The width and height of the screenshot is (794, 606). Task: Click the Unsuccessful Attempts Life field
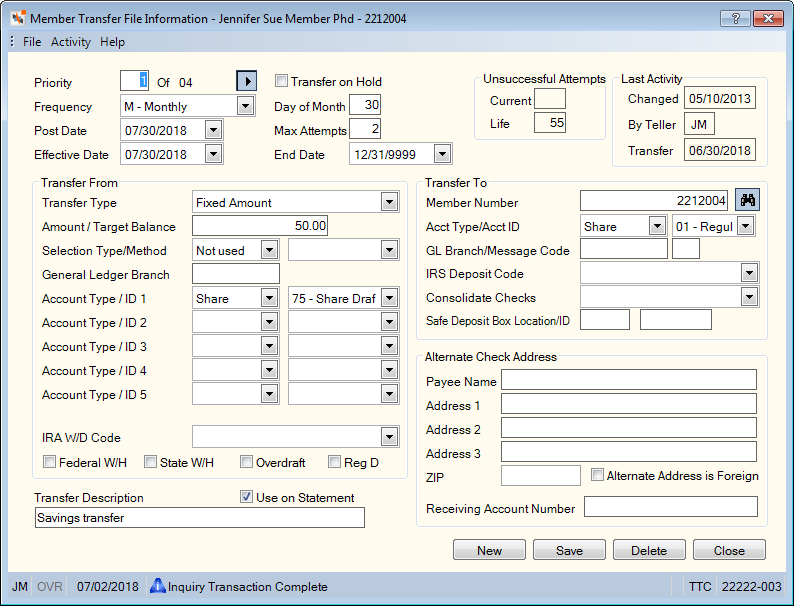click(x=550, y=123)
